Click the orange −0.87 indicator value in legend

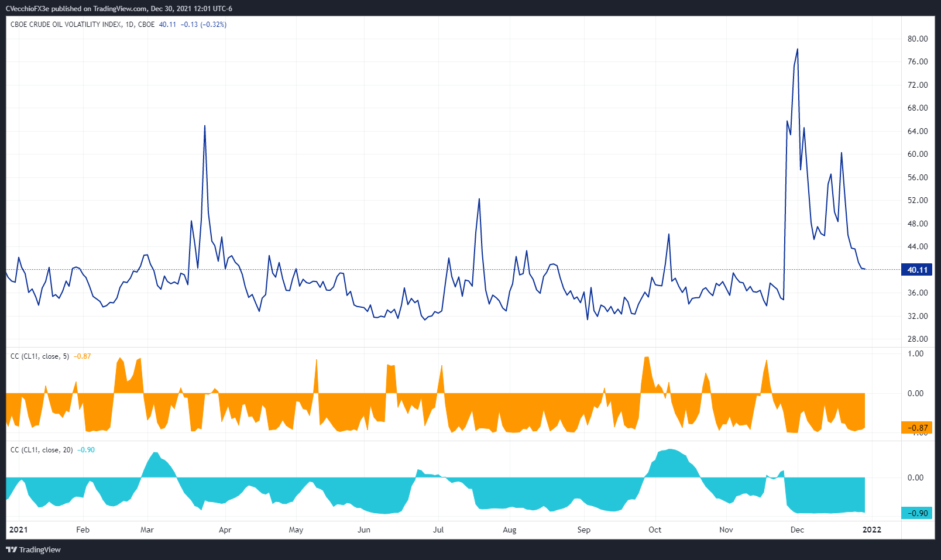[x=83, y=356]
